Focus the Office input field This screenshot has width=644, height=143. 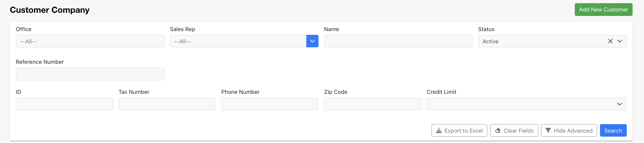[90, 41]
